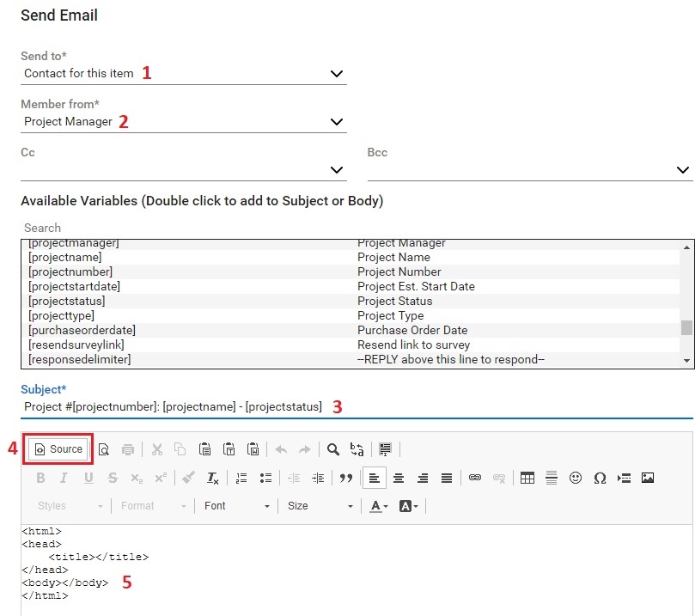Select the [resendsurveylink] variable row

click(x=351, y=345)
